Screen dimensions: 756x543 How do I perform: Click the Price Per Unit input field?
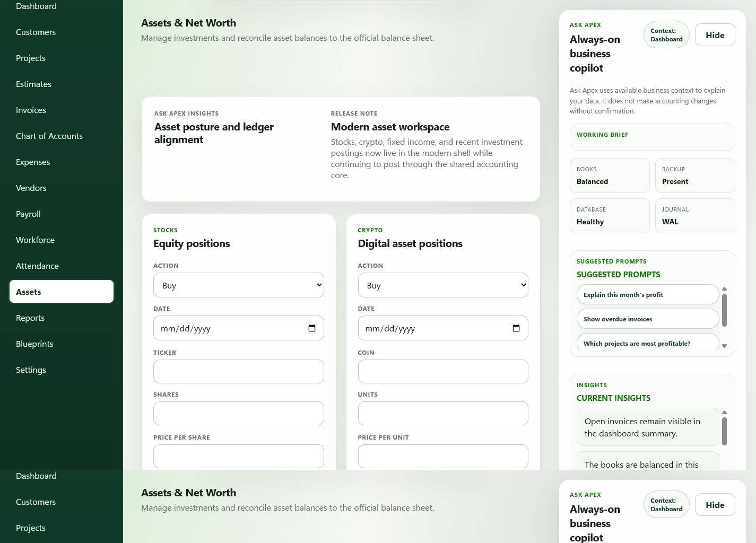click(443, 456)
